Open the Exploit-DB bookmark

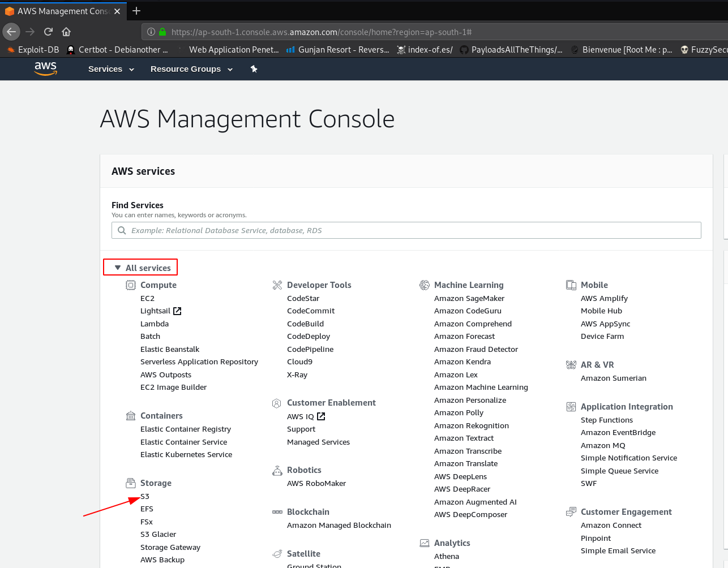pyautogui.click(x=33, y=50)
